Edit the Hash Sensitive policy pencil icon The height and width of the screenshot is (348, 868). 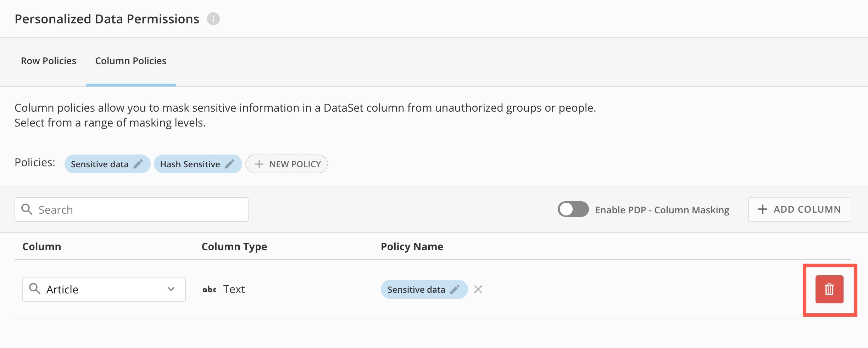click(230, 164)
